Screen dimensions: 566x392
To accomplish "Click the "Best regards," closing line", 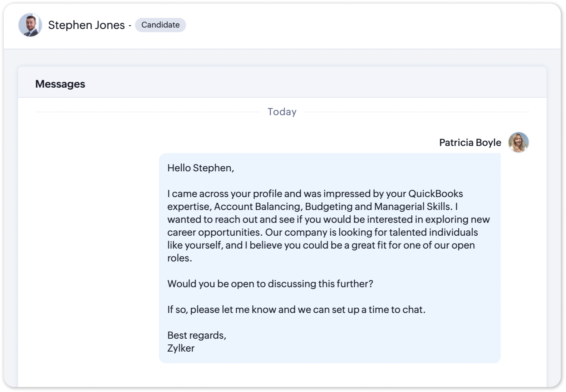I will pyautogui.click(x=197, y=335).
